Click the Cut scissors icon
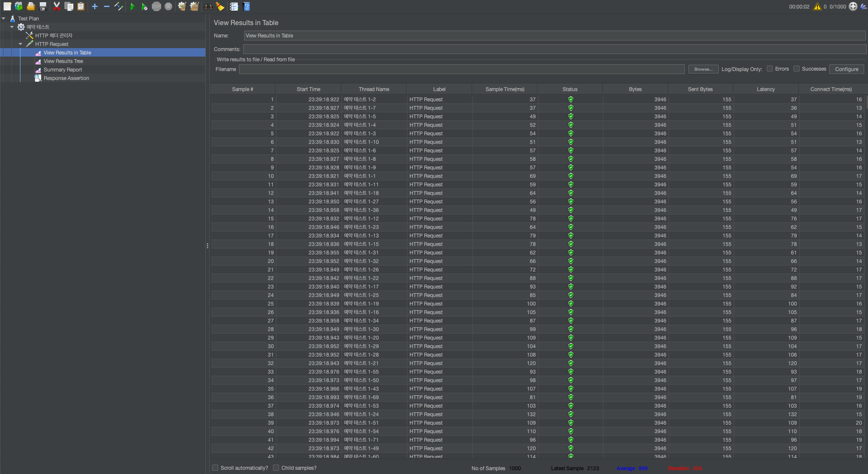 [57, 6]
